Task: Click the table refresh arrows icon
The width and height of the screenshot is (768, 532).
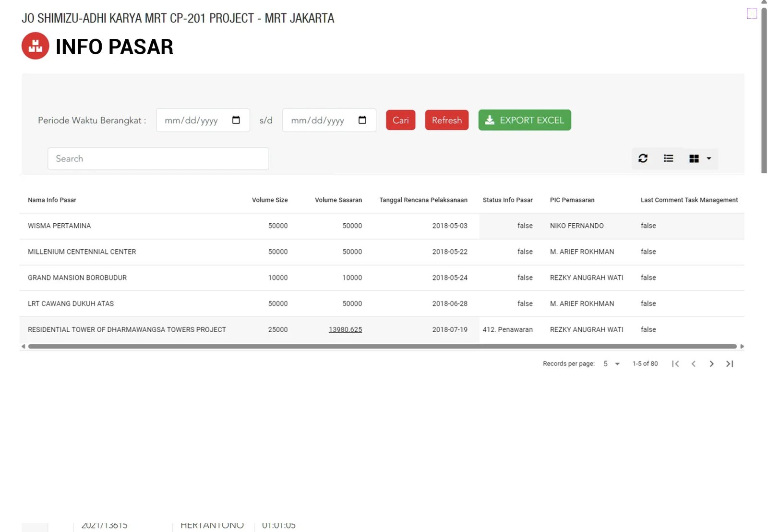Action: pos(643,158)
